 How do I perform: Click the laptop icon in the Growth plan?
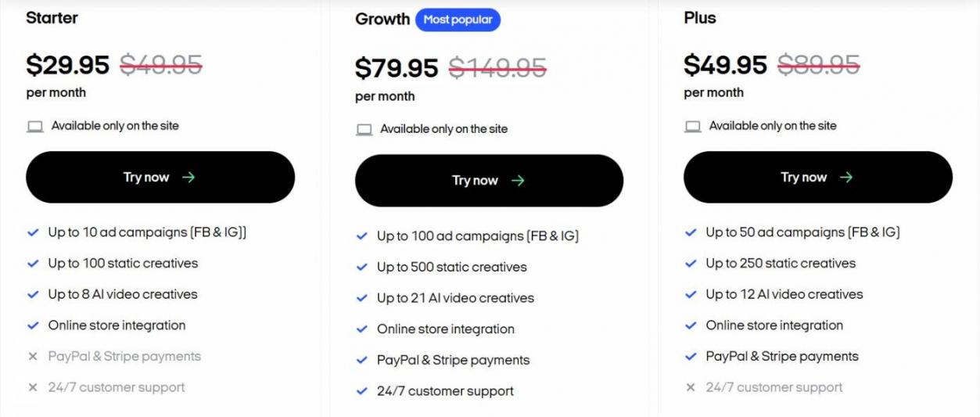(364, 130)
